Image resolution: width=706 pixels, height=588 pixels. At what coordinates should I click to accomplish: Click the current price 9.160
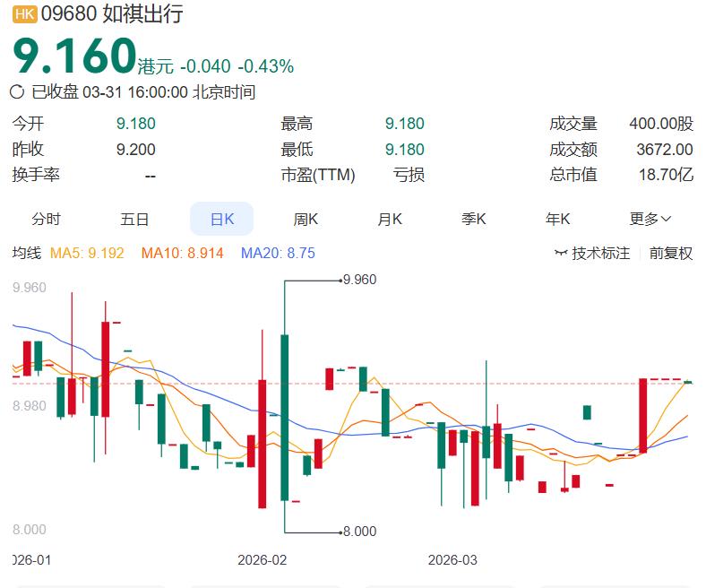pyautogui.click(x=74, y=56)
